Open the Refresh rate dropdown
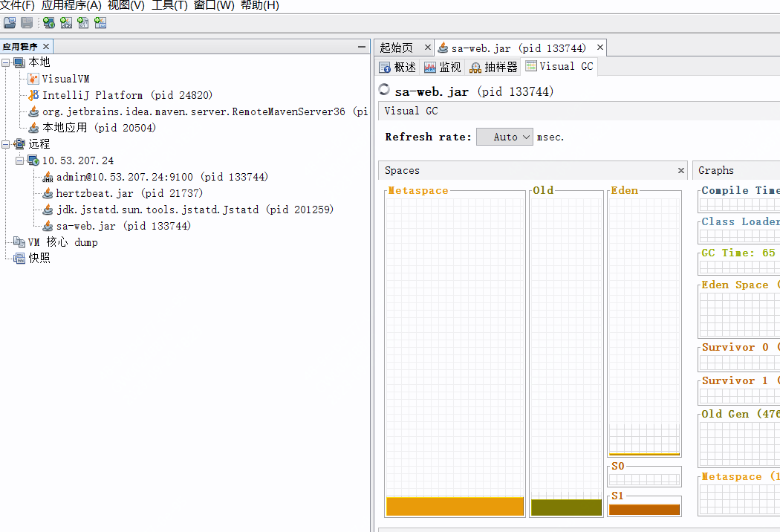The width and height of the screenshot is (780, 532). 504,137
